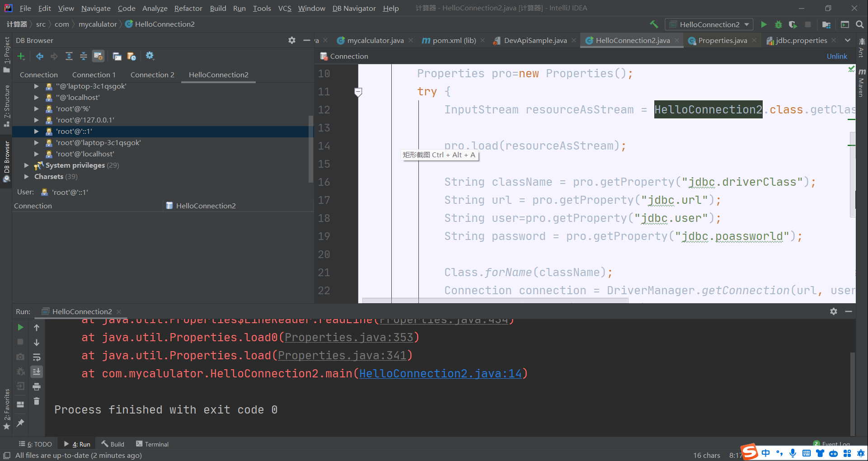This screenshot has height=461, width=868.
Task: Click the Down stack trace arrow in Run panel
Action: coord(37,342)
